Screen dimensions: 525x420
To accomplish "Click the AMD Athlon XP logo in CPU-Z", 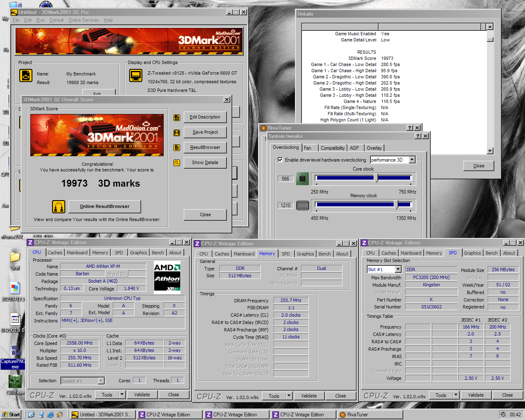I will (x=167, y=277).
